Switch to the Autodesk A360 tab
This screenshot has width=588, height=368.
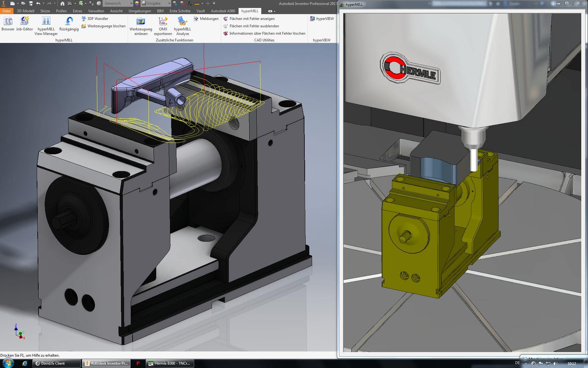[x=223, y=11]
